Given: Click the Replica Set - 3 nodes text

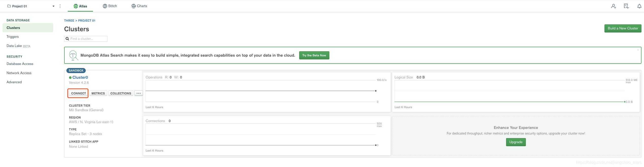Looking at the screenshot, I should [85, 134].
